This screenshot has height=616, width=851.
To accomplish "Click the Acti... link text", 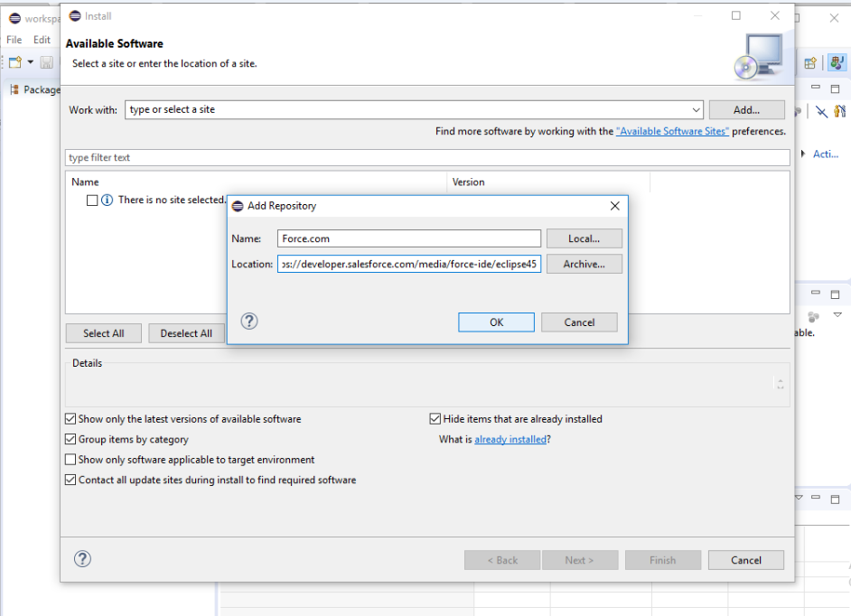I will pyautogui.click(x=826, y=154).
